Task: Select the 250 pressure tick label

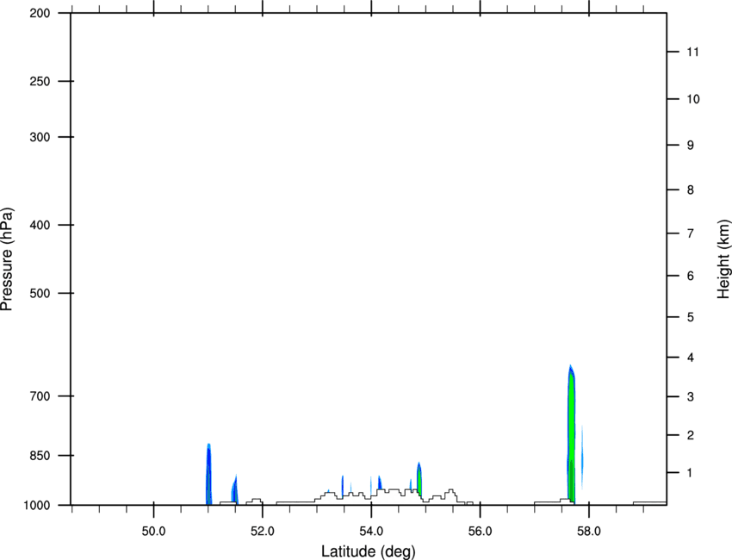Action: [40, 81]
